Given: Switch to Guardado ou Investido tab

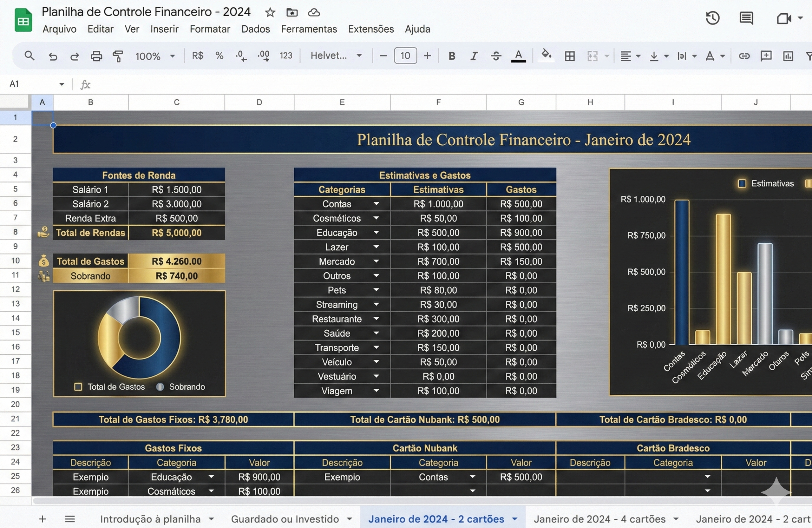Looking at the screenshot, I should tap(285, 519).
